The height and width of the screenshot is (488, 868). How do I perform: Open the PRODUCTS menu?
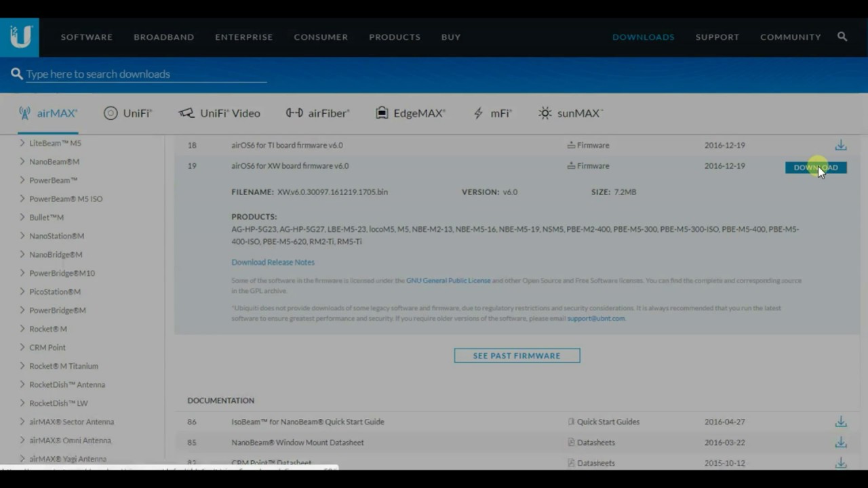395,37
